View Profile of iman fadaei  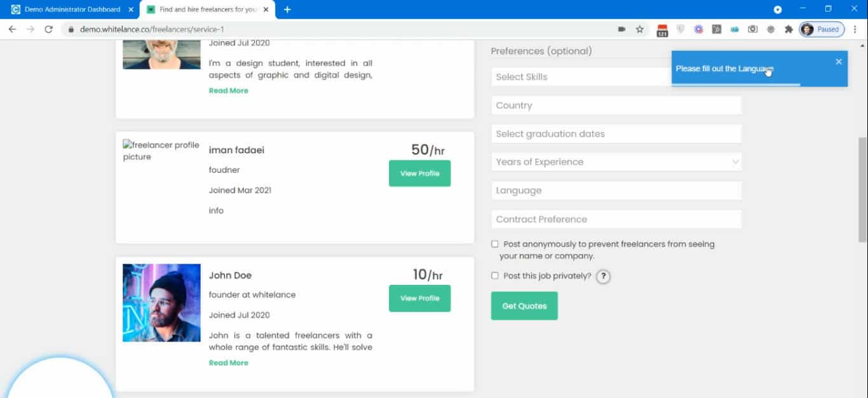pyautogui.click(x=419, y=174)
